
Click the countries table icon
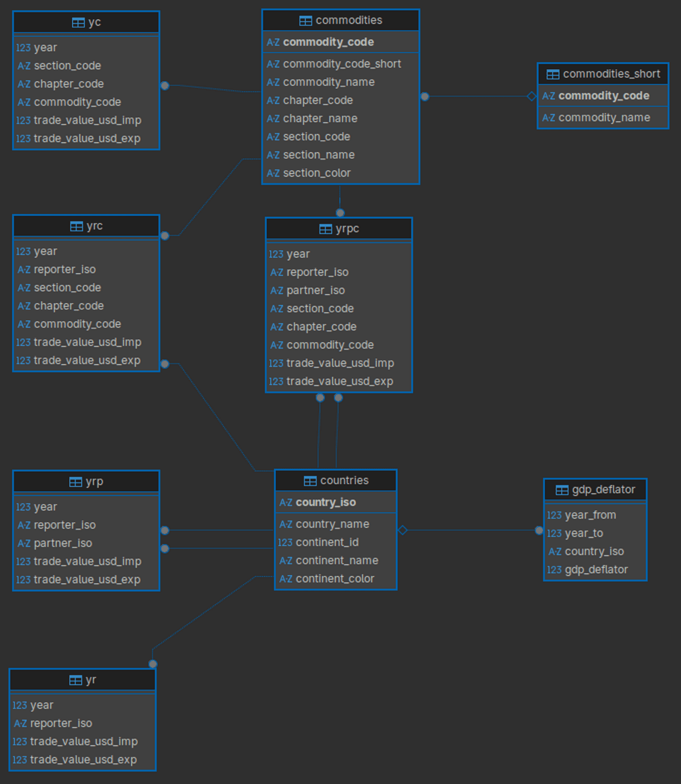(310, 481)
